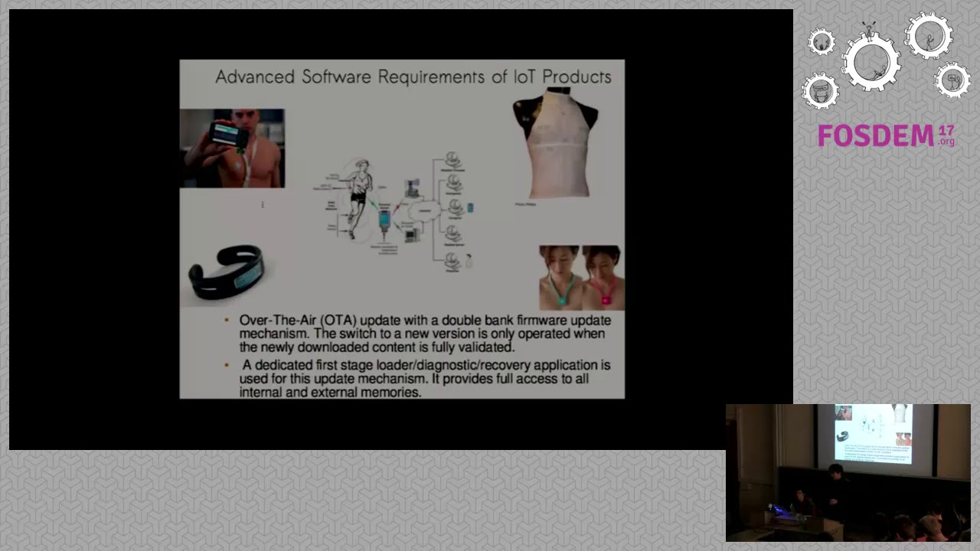Select the slide title 'Advanced Software Requirements of IoT Products'
Screen dimensions: 980x551
(413, 77)
